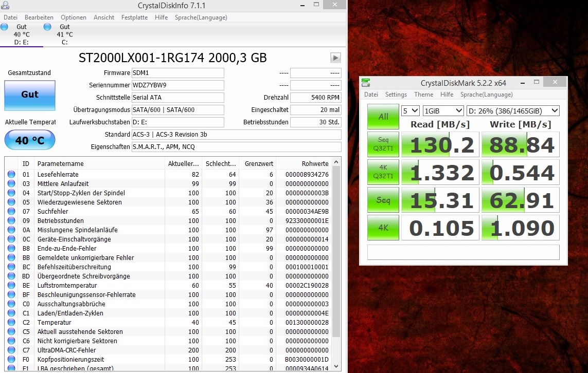The height and width of the screenshot is (373, 588).
Task: Open Hilfe menu in CrystalDiskInfo
Action: pyautogui.click(x=161, y=17)
